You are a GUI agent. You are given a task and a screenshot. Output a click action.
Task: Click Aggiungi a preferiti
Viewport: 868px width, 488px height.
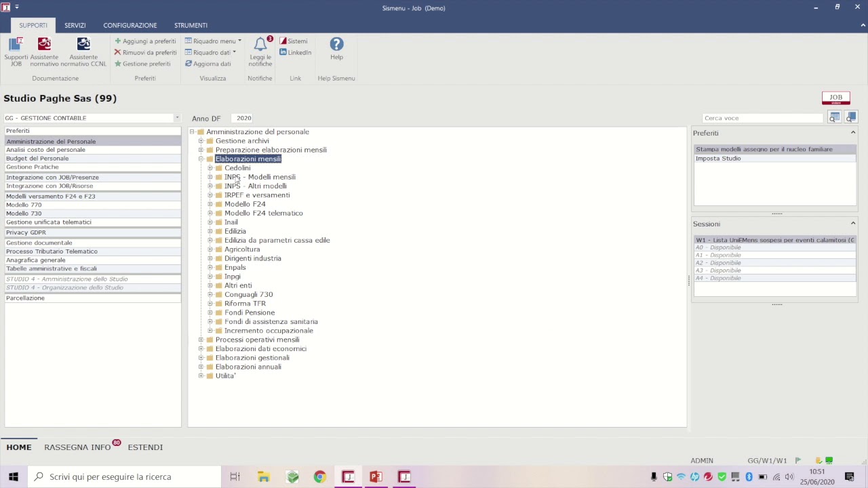point(145,41)
